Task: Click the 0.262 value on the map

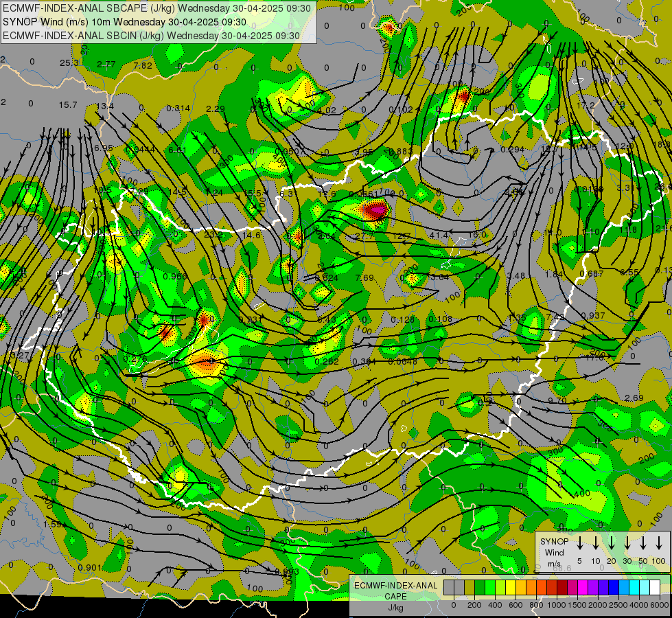Action: tap(327, 362)
